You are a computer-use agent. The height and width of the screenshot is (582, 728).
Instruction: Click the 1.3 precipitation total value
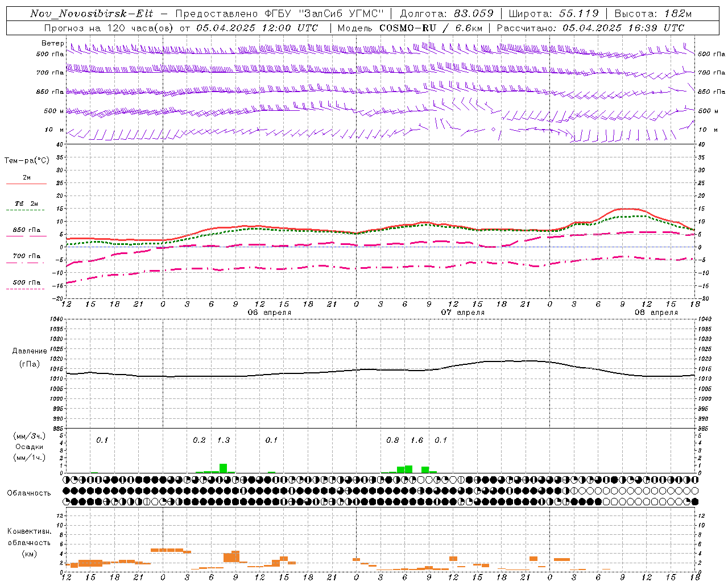[x=224, y=440]
